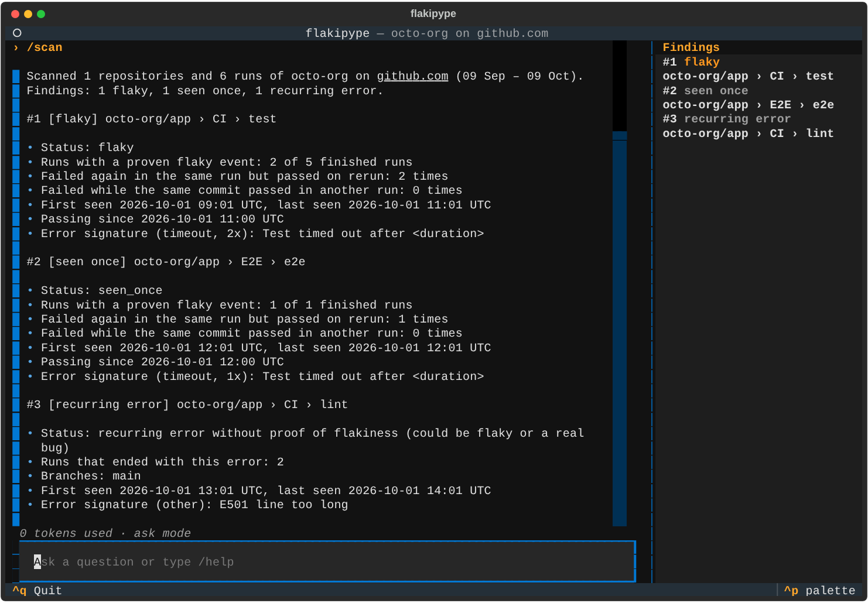
Task: Click the ask a question input field
Action: coord(327,561)
